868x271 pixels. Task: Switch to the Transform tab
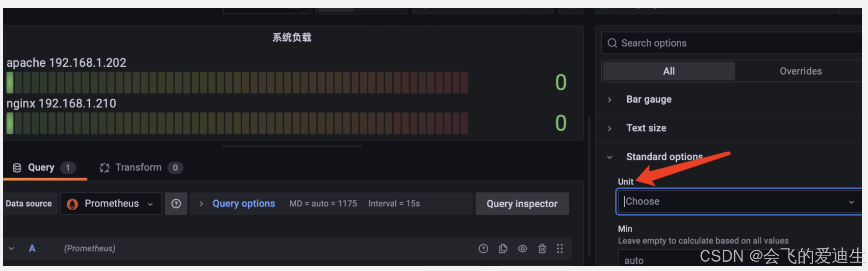point(141,167)
